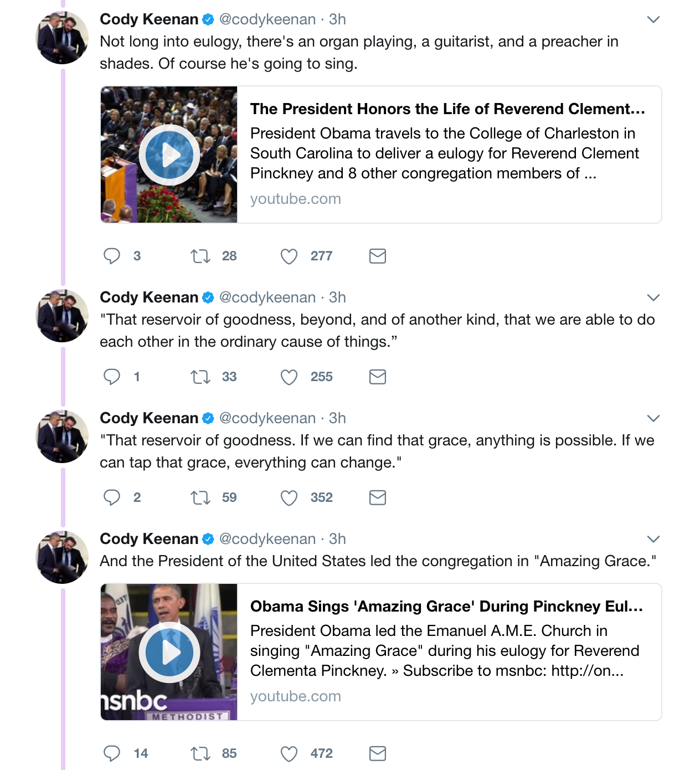700x770 pixels.
Task: Open options chevron on organ playing tweet
Action: pyautogui.click(x=653, y=19)
